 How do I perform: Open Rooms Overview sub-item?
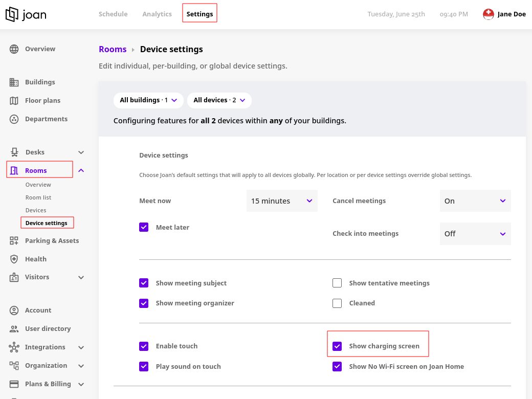click(x=38, y=185)
